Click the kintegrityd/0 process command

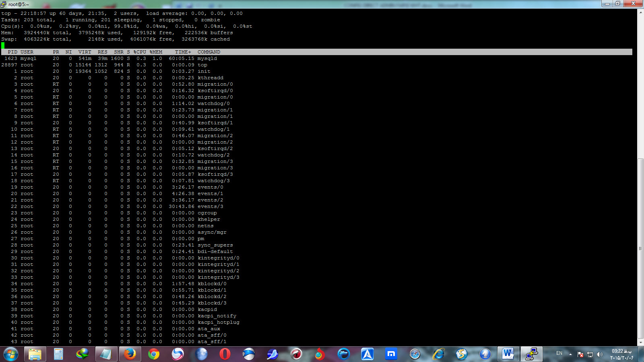coord(219,258)
